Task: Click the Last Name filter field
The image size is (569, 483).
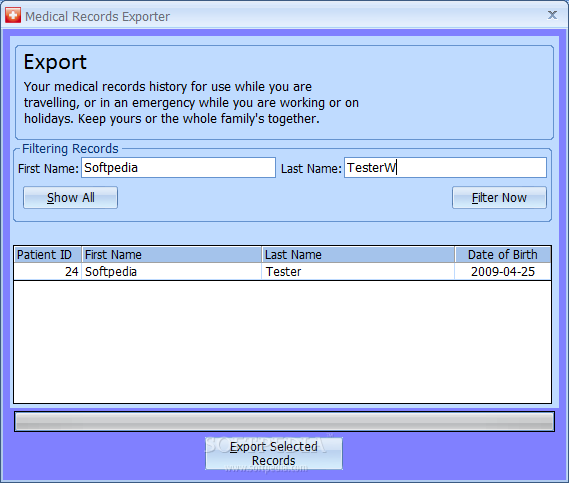Action: coord(445,168)
